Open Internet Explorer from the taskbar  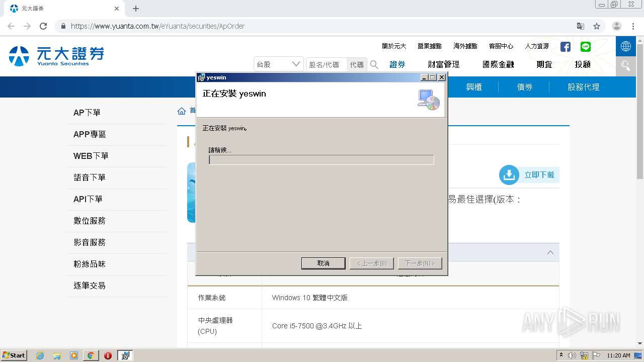(40, 355)
